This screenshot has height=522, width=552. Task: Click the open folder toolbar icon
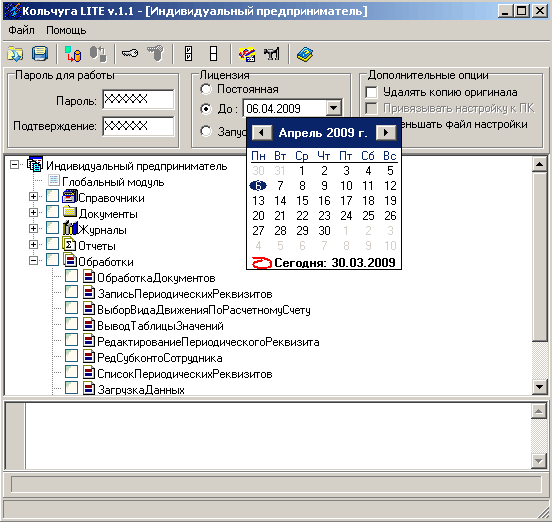point(15,54)
